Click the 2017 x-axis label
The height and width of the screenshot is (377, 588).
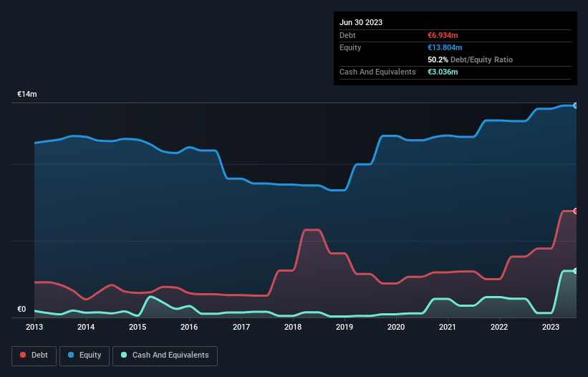point(241,327)
